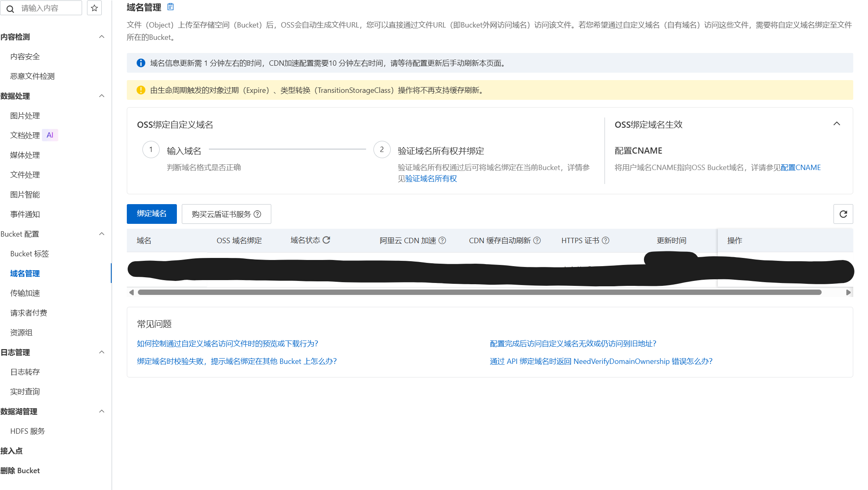868x490 pixels.
Task: Collapse the Bucket 配置 sidebar section
Action: tap(101, 234)
